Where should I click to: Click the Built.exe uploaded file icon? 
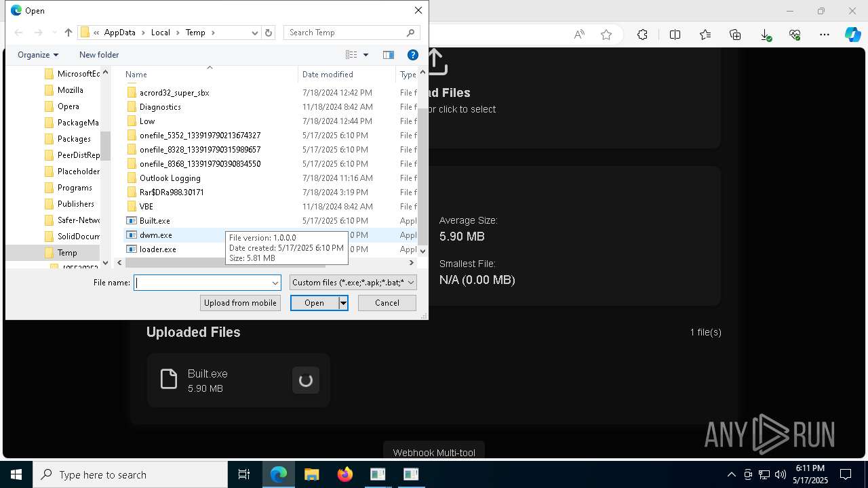click(x=169, y=380)
